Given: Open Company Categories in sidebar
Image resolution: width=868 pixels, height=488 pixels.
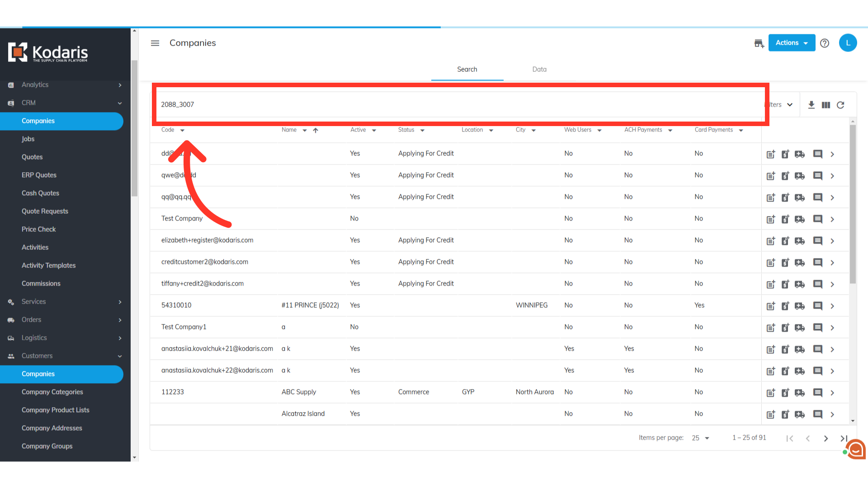Looking at the screenshot, I should pos(52,392).
